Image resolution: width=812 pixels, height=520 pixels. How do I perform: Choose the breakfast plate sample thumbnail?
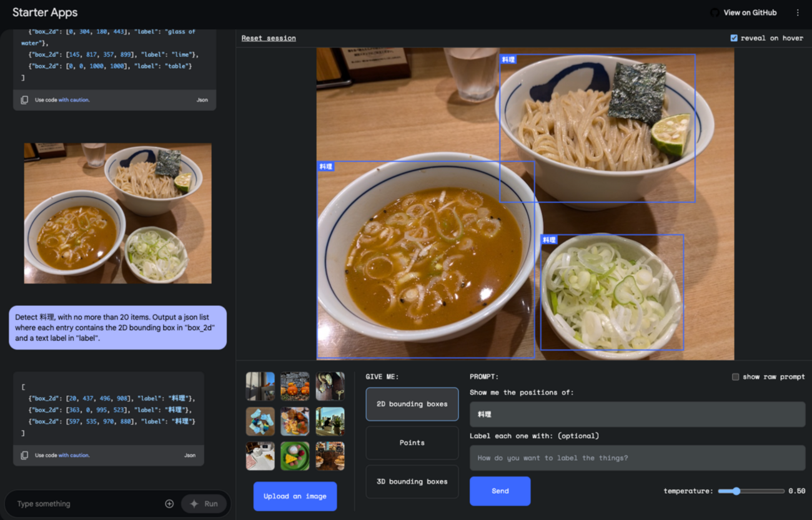pyautogui.click(x=295, y=421)
